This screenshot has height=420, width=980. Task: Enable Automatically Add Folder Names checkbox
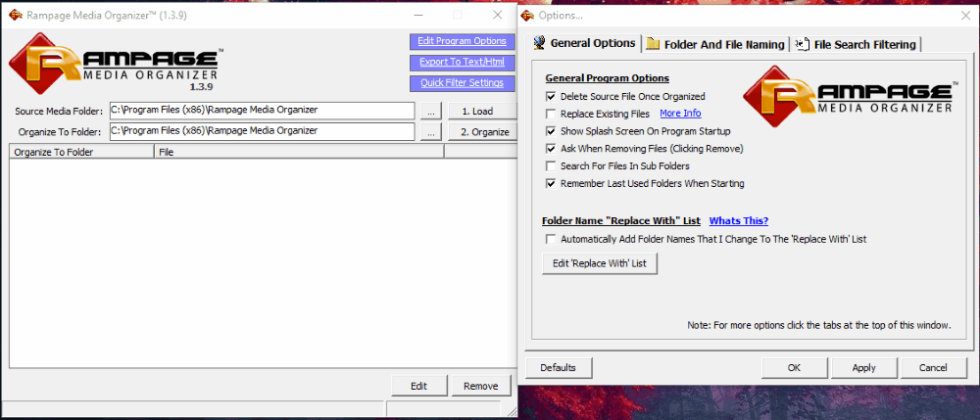tap(551, 239)
